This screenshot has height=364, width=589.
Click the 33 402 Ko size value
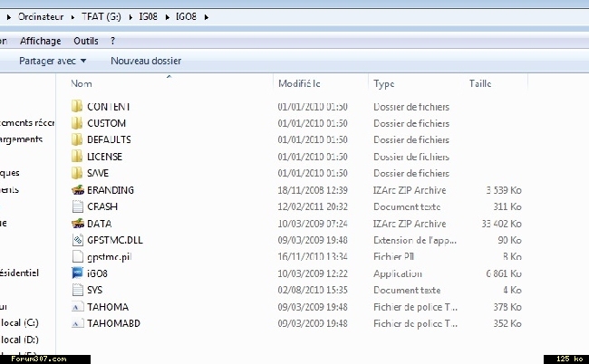(x=501, y=224)
